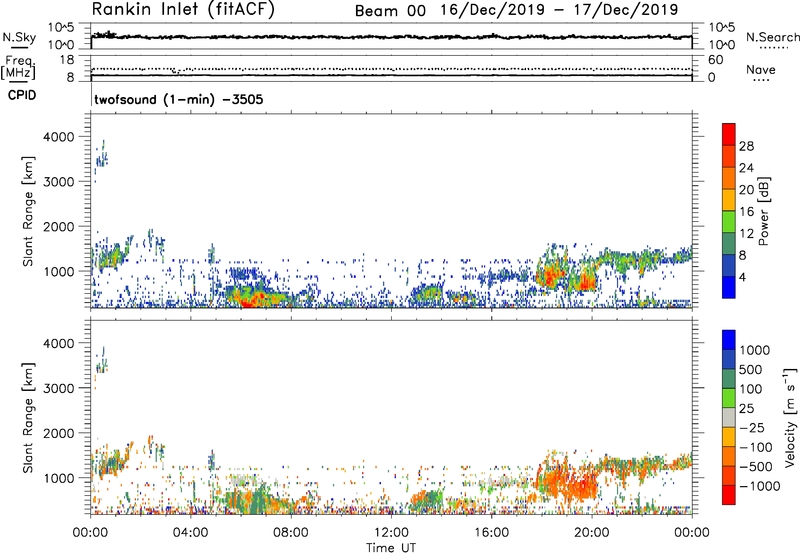The width and height of the screenshot is (800, 554).
Task: Click the 'Beam 00' label
Action: (390, 11)
